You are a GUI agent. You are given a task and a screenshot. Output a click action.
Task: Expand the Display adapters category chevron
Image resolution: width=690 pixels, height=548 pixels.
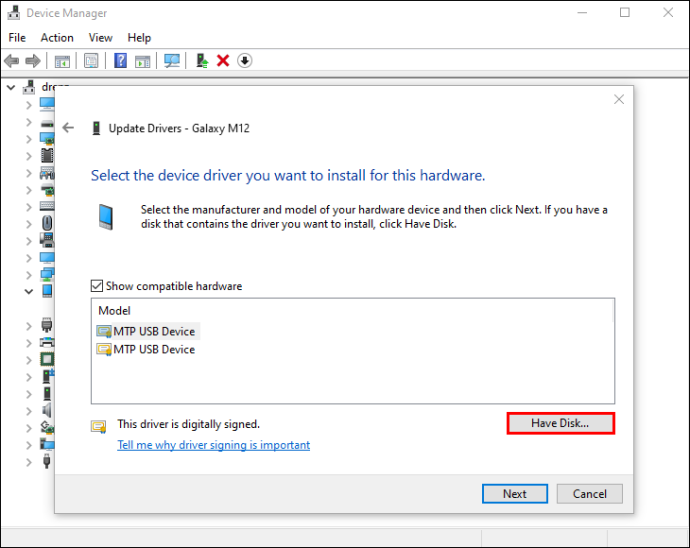point(29,139)
